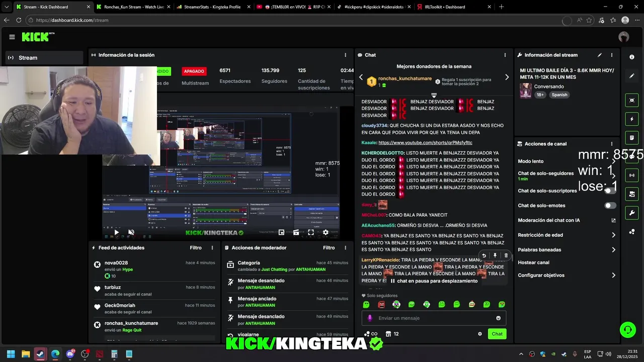644x362 pixels.
Task: Expand Palabras baneadas option
Action: click(x=613, y=250)
